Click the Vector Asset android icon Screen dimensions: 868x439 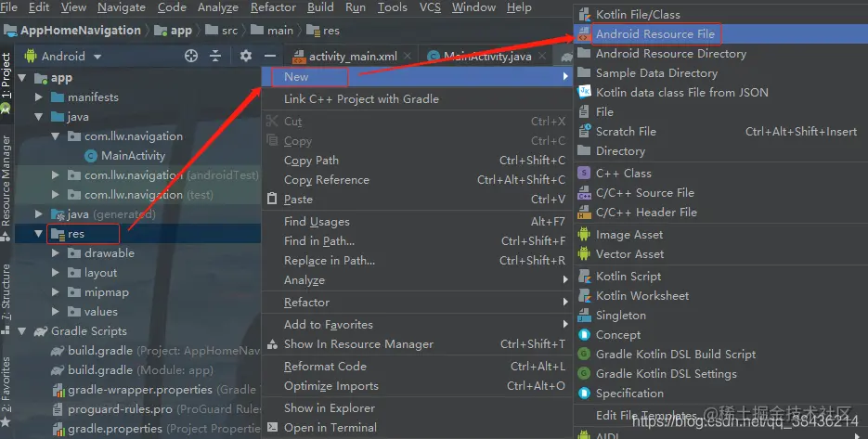click(584, 254)
